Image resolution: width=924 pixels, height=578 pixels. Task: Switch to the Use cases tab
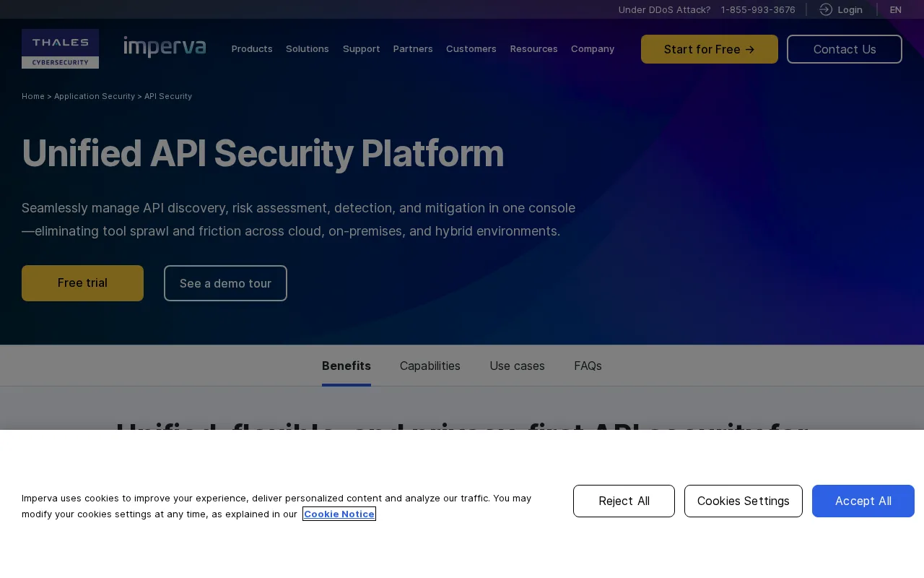[x=517, y=366]
